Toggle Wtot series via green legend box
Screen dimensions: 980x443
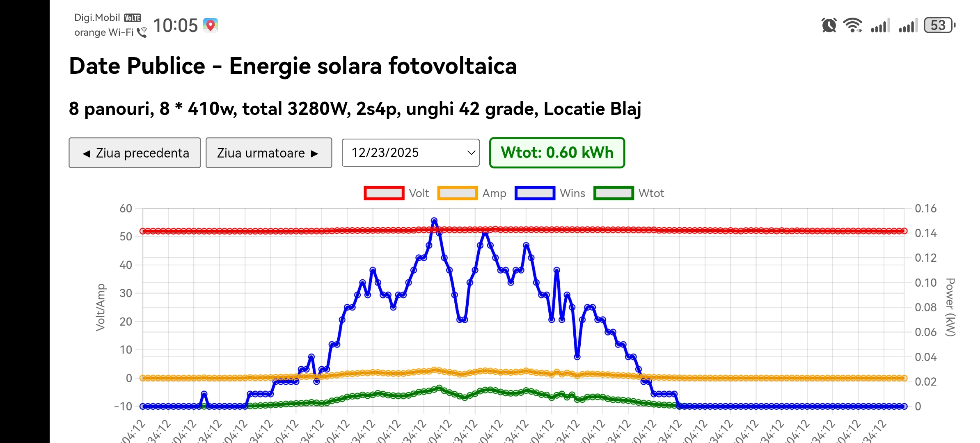(x=613, y=193)
